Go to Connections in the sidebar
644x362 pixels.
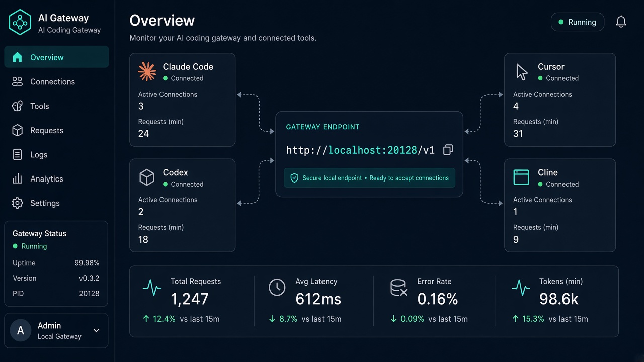point(56,82)
